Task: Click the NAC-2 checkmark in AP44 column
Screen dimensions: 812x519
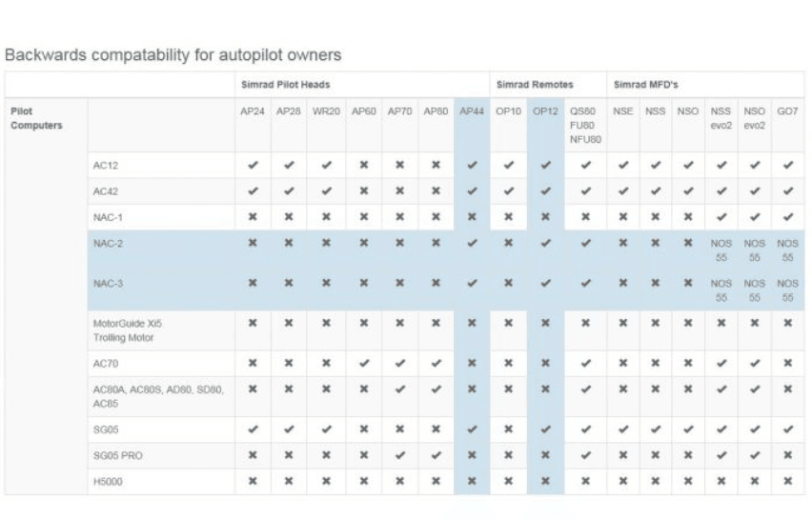Action: [x=472, y=243]
